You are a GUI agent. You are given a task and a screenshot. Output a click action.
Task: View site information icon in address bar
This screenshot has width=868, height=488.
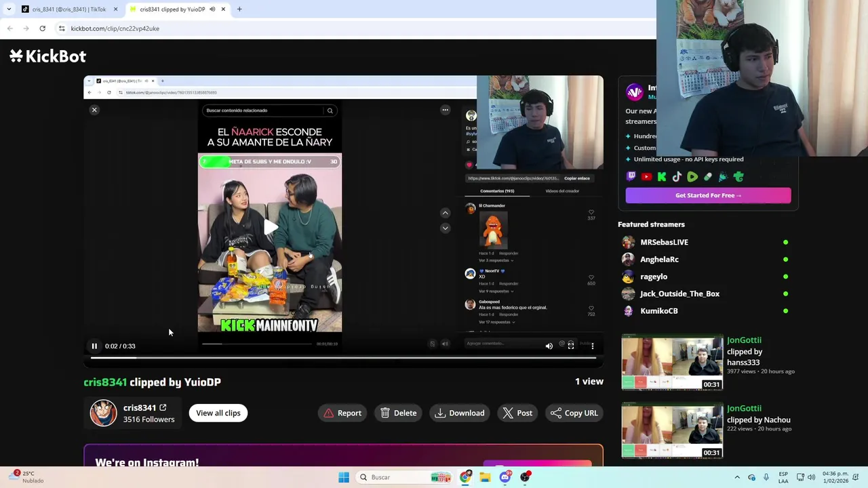point(62,28)
